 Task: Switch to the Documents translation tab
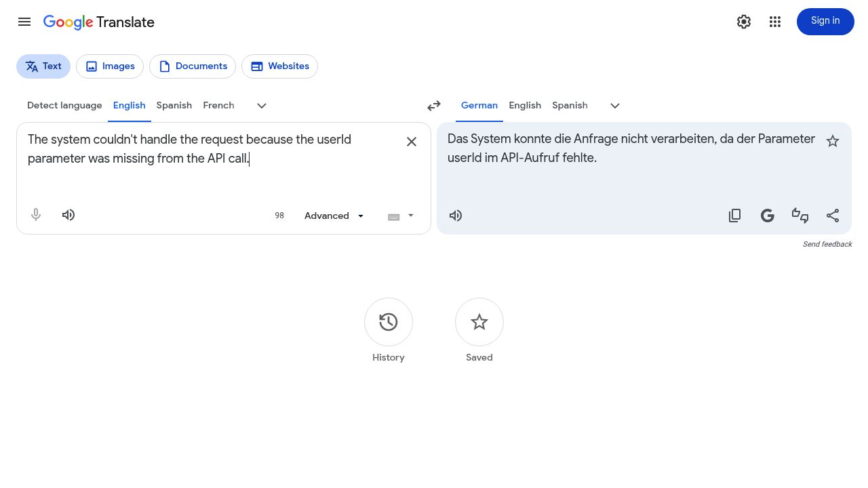coord(193,66)
